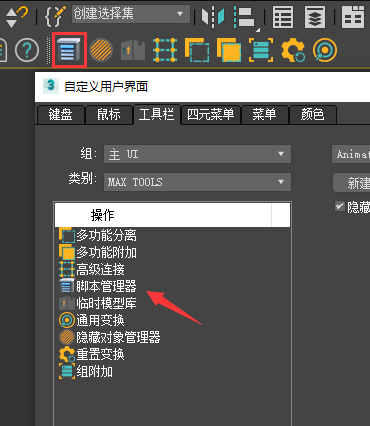Switch to the 菜单 tab
This screenshot has height=426, width=370.
click(264, 115)
